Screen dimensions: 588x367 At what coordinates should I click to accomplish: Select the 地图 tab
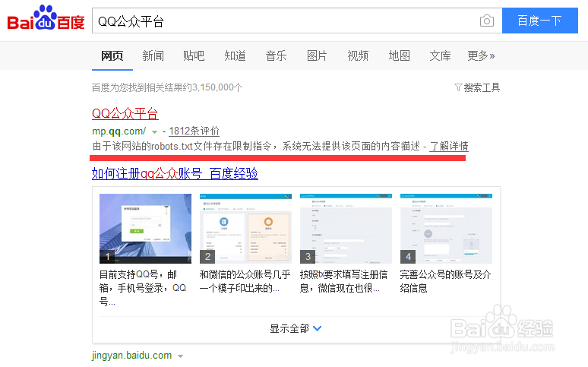(399, 56)
